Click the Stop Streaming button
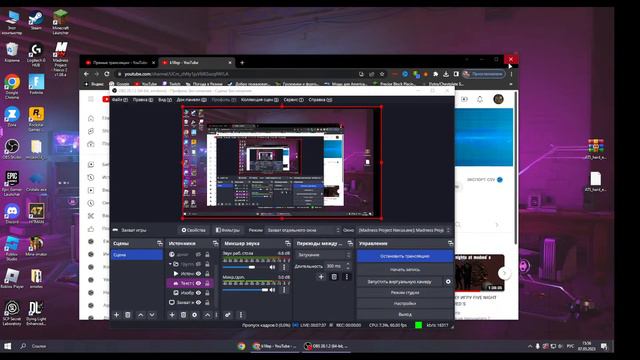Screen dimensions: 640x360 (404, 256)
